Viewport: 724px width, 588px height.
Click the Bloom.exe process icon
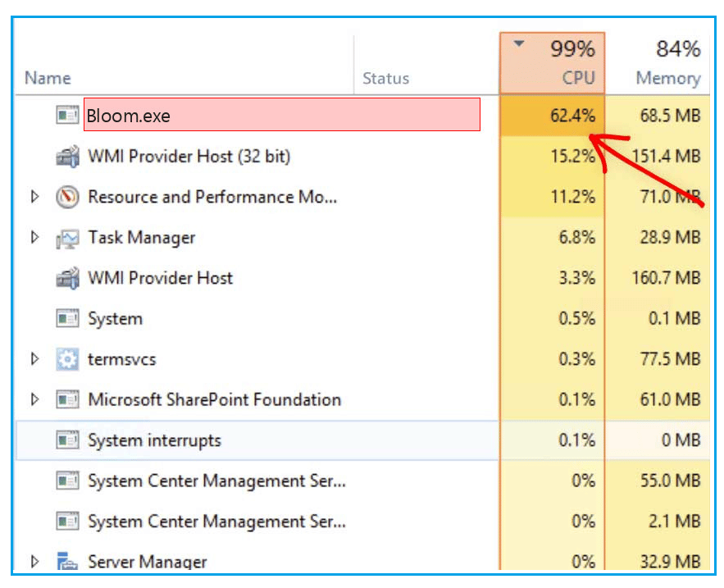tap(67, 115)
